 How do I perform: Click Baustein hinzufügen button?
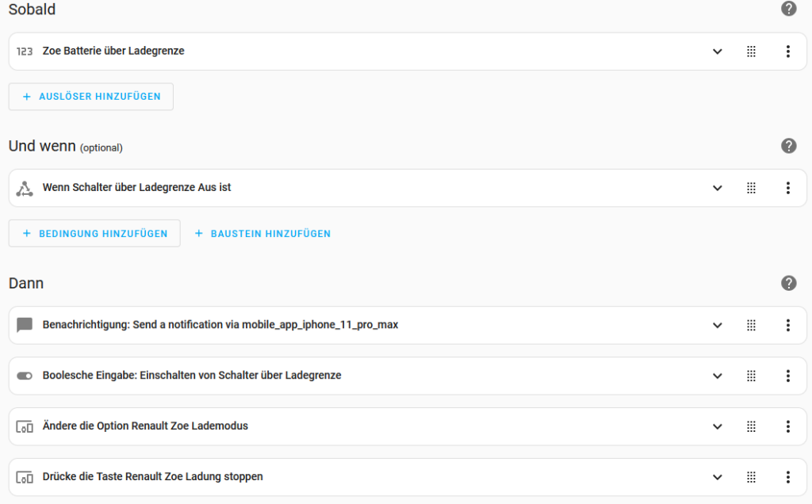[x=262, y=234]
